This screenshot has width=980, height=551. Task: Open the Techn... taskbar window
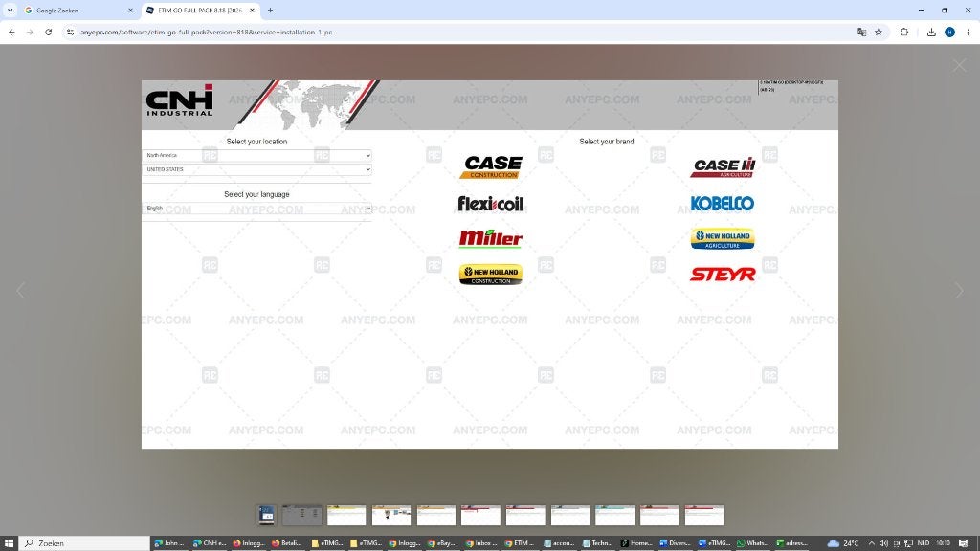click(598, 543)
